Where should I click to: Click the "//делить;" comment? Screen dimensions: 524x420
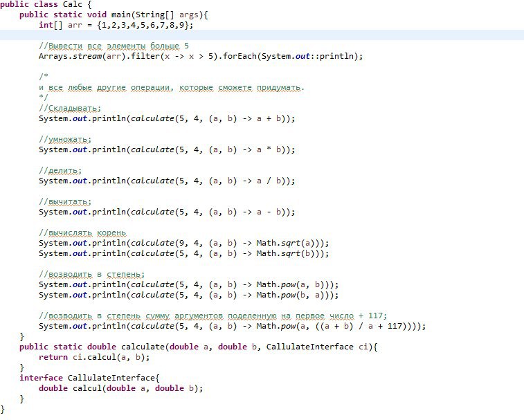pos(60,170)
